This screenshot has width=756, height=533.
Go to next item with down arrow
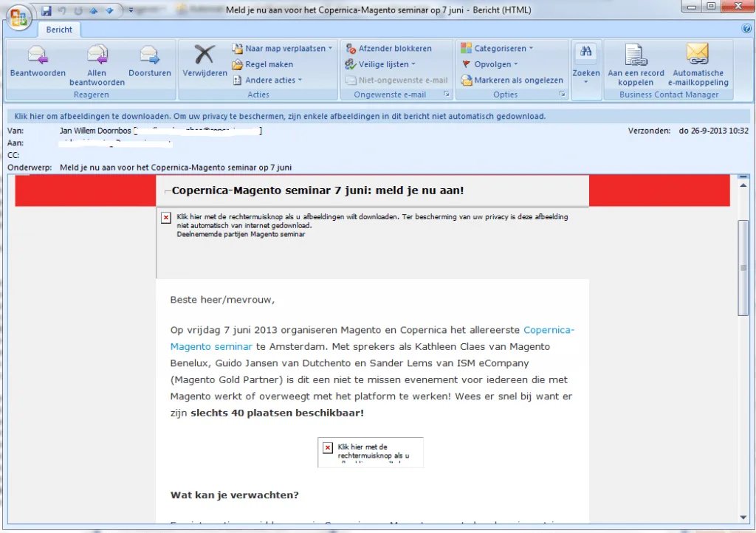point(109,10)
